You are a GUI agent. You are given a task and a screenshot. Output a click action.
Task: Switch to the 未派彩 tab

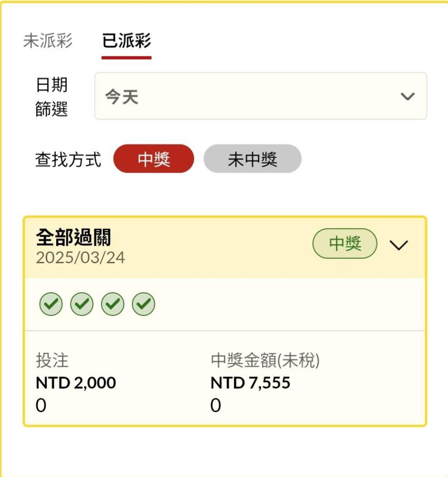pos(48,41)
